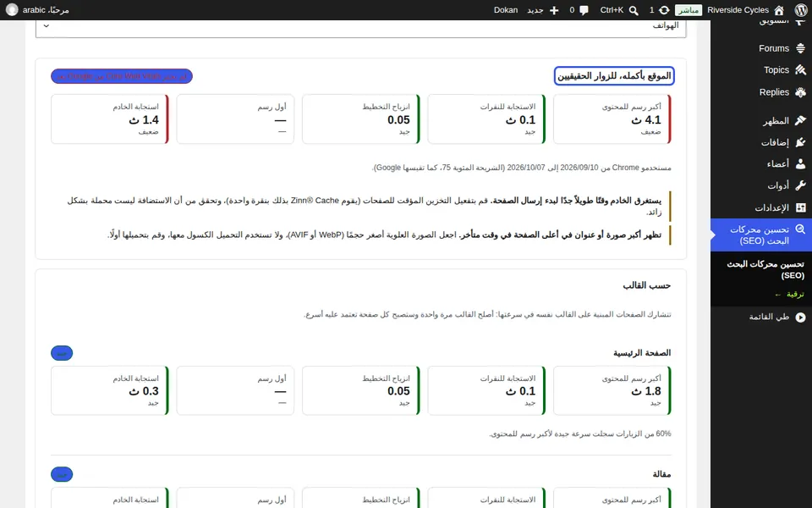
Task: Click the مقالة section heading
Action: click(x=661, y=474)
